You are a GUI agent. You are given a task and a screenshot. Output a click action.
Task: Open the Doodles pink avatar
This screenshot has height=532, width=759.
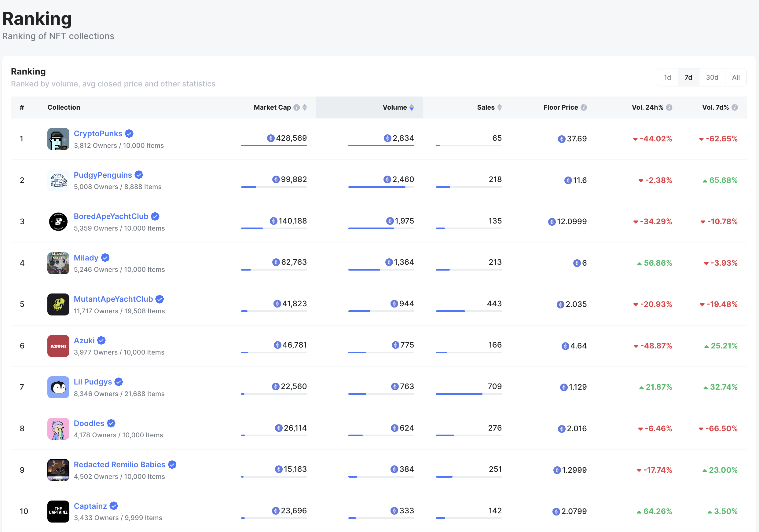[x=58, y=428]
